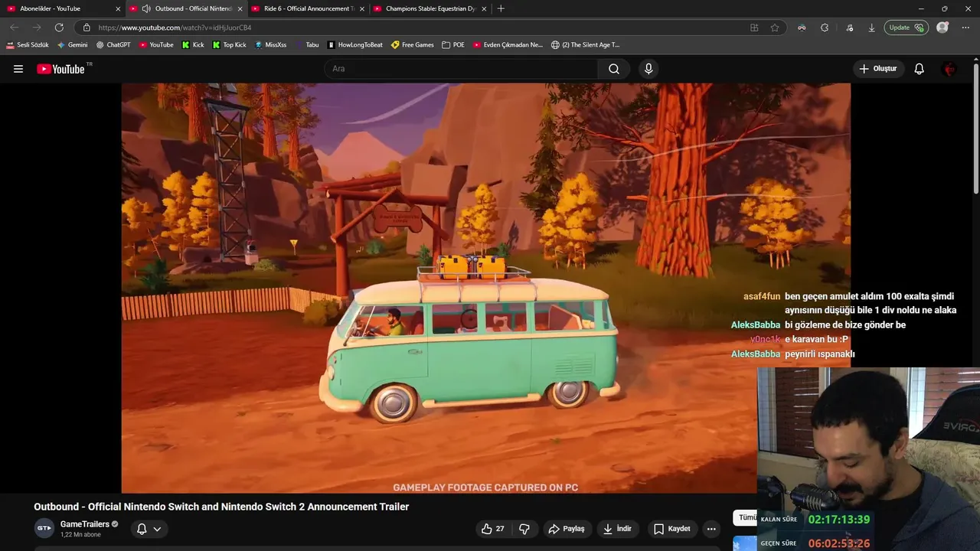The image size is (980, 551).
Task: Open more actions three-dot menu under video
Action: tap(711, 529)
